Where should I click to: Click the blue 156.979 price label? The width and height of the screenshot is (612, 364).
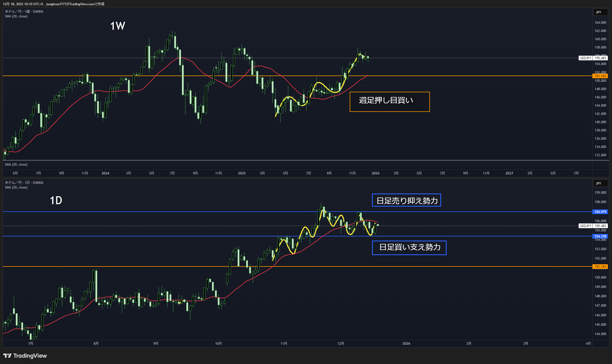[600, 212]
